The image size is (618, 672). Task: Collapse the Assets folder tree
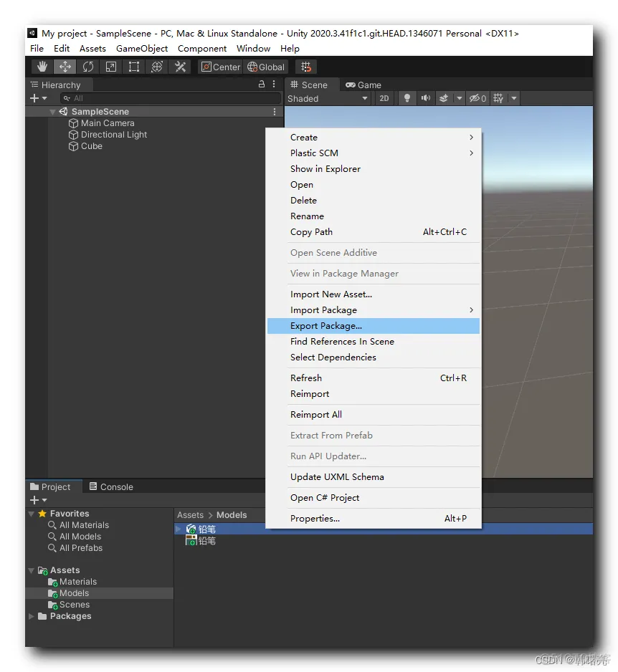pos(32,570)
